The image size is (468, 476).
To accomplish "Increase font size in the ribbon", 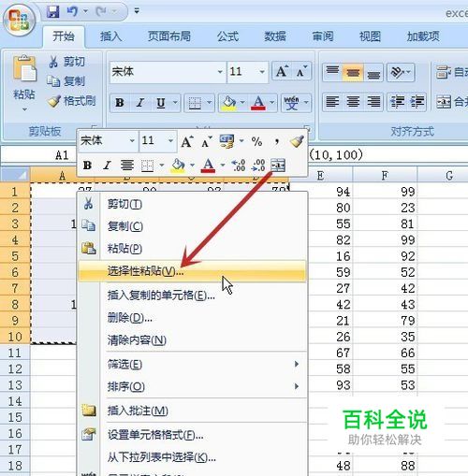I will (x=282, y=71).
